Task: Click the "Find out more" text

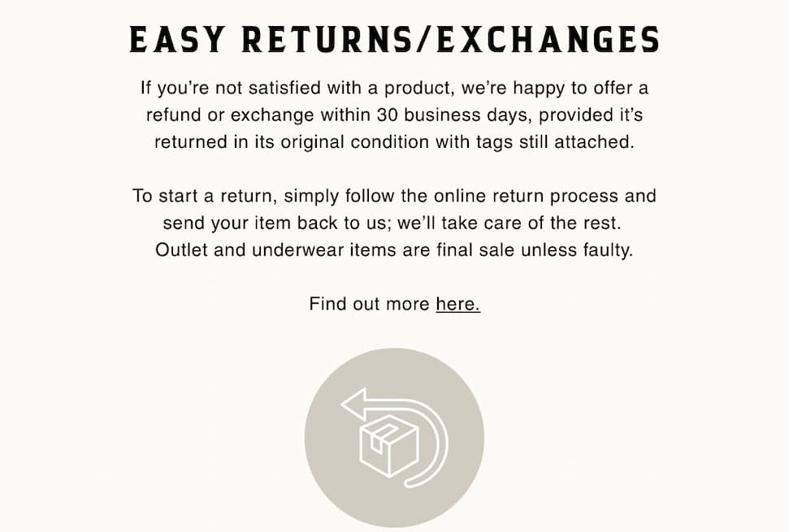Action: [x=370, y=305]
